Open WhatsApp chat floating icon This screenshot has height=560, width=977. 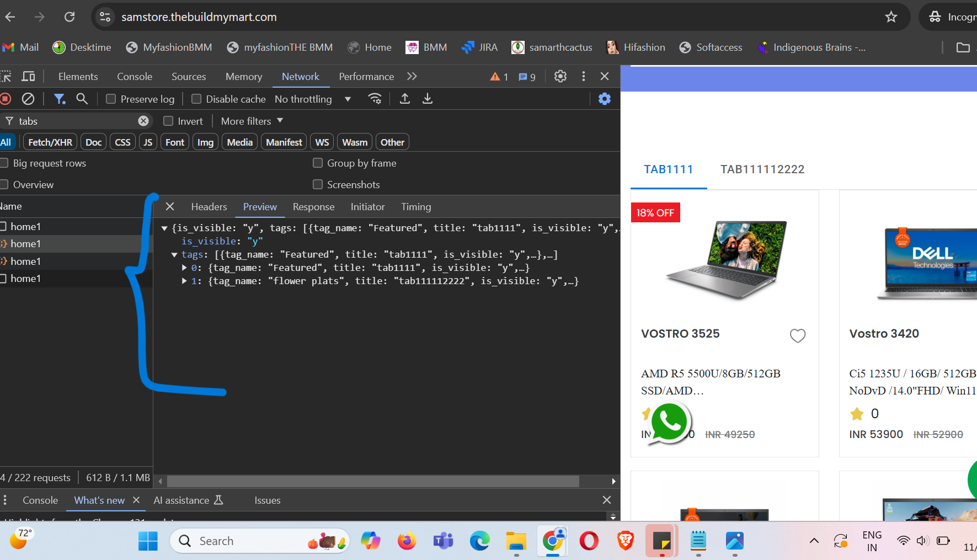(669, 422)
